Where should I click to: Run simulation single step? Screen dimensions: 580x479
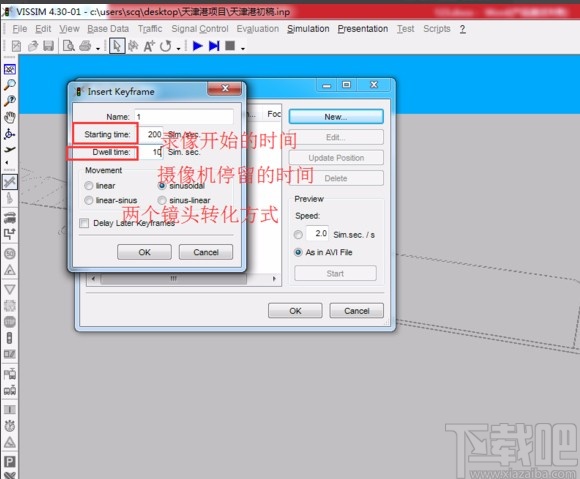[x=214, y=46]
